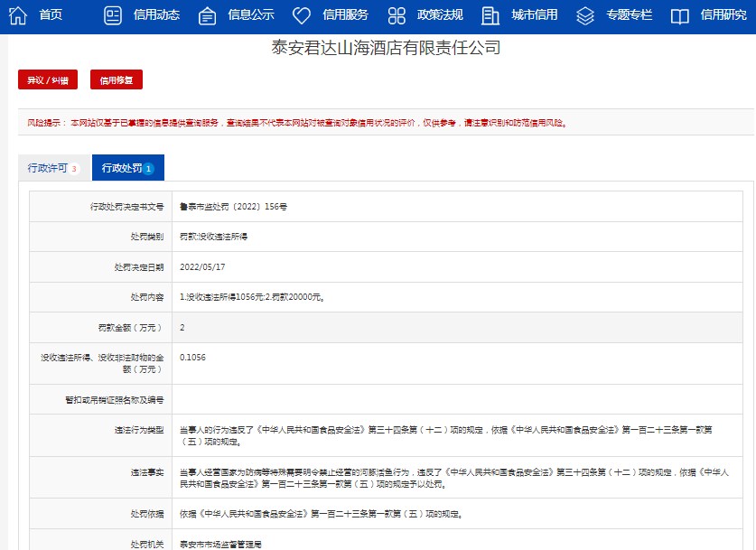
Task: Select the 信用研究 open-book icon
Action: [x=682, y=14]
